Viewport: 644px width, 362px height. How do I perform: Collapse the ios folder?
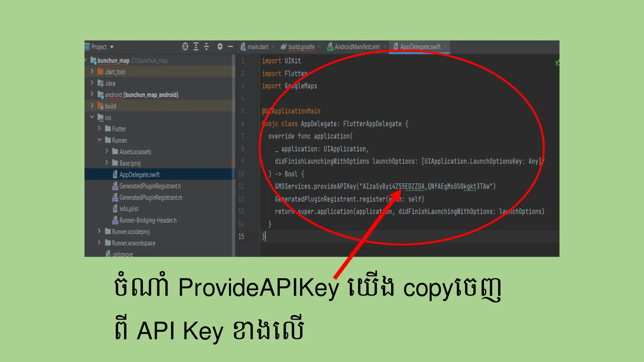[x=92, y=117]
